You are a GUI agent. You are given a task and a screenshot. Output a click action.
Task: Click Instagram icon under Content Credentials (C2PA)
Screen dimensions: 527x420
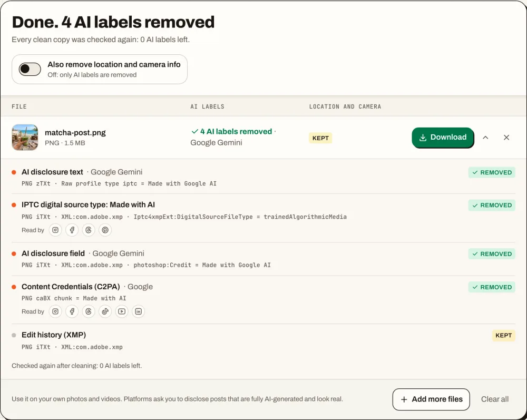(55, 311)
